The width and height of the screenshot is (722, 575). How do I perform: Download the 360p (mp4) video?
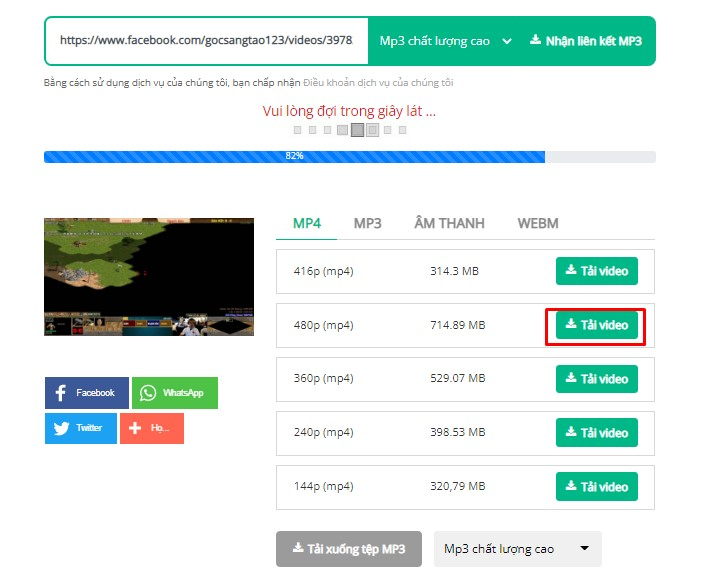597,379
